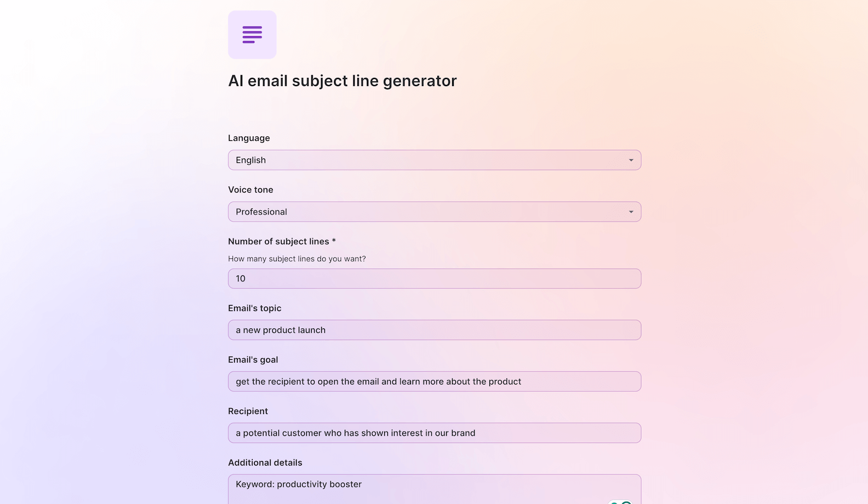Click the Number of subject lines field
The image size is (868, 504).
tap(433, 279)
